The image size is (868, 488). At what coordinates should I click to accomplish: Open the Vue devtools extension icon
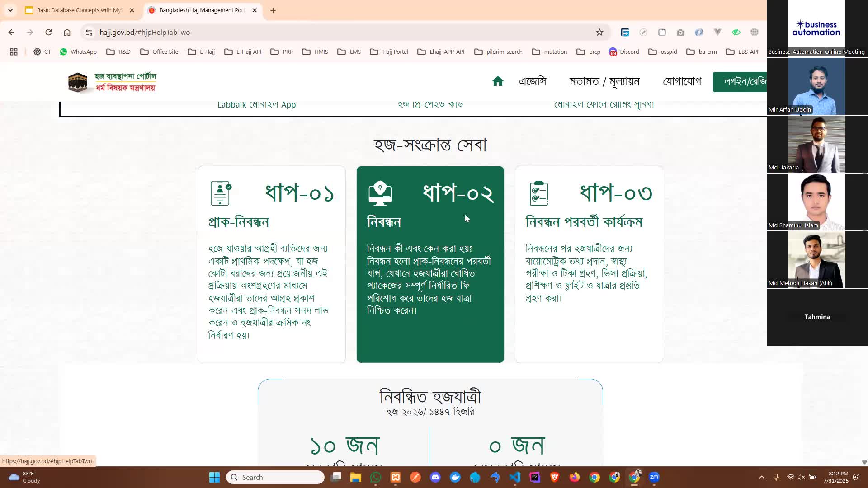(x=717, y=33)
